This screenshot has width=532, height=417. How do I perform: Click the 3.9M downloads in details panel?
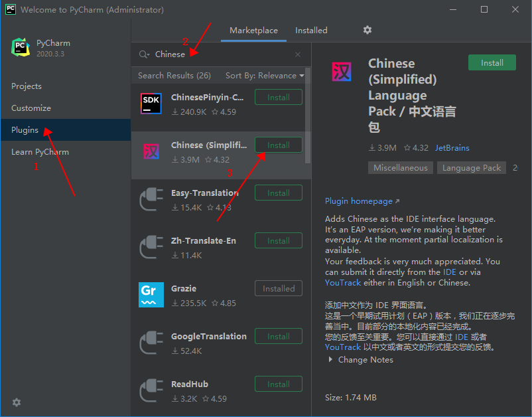point(382,148)
